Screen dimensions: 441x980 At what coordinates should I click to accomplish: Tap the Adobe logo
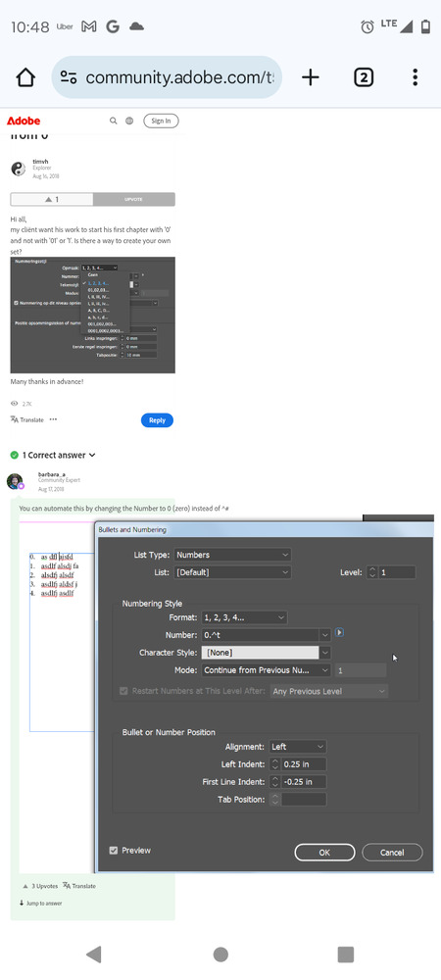pos(24,121)
